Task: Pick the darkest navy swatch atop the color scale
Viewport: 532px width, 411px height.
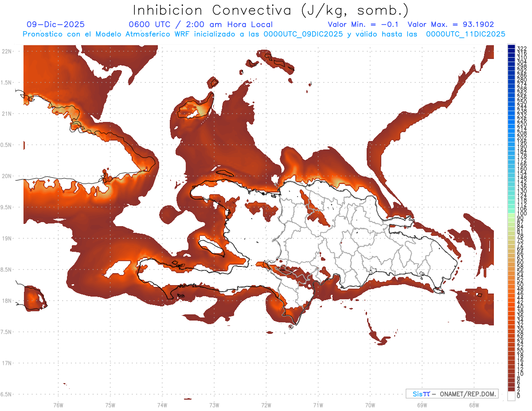Action: click(511, 47)
